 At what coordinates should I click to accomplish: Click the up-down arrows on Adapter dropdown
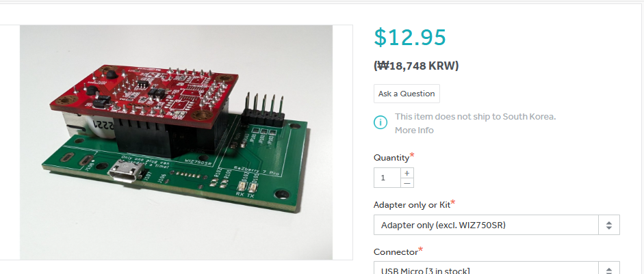coord(609,225)
